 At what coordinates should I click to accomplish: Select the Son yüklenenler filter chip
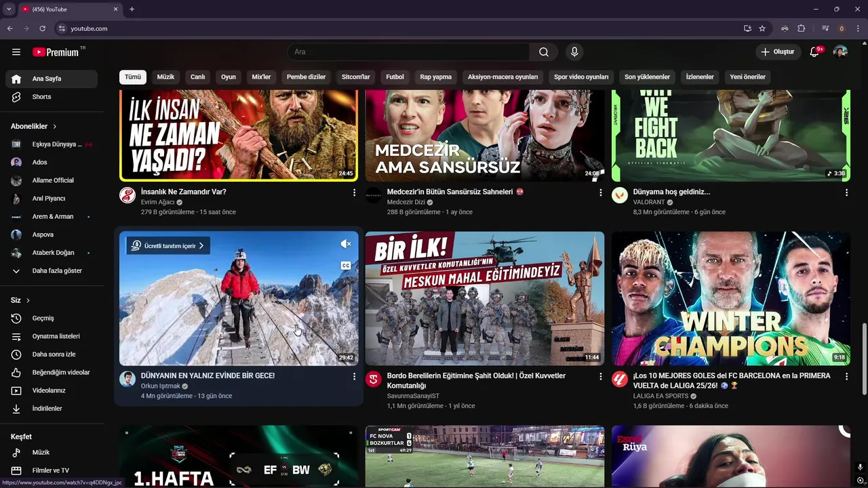click(647, 77)
